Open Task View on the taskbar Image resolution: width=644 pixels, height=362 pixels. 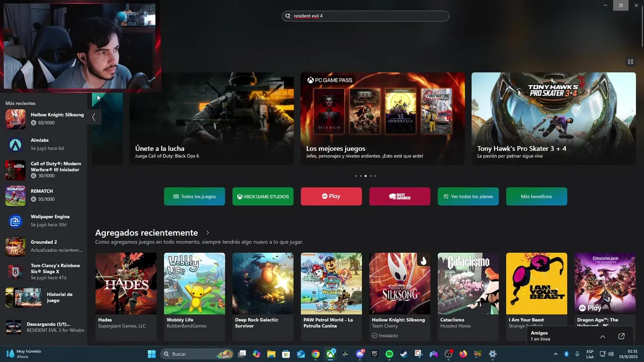[242, 354]
